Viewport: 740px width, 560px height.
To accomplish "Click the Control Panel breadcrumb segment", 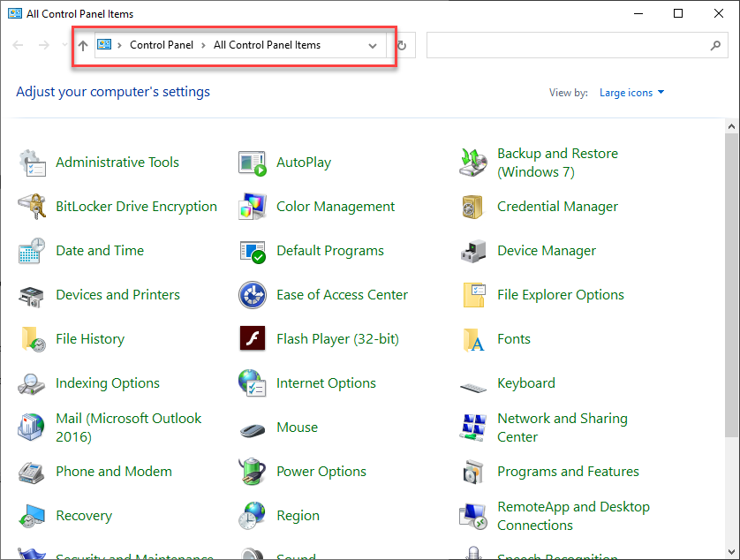I will pos(162,45).
